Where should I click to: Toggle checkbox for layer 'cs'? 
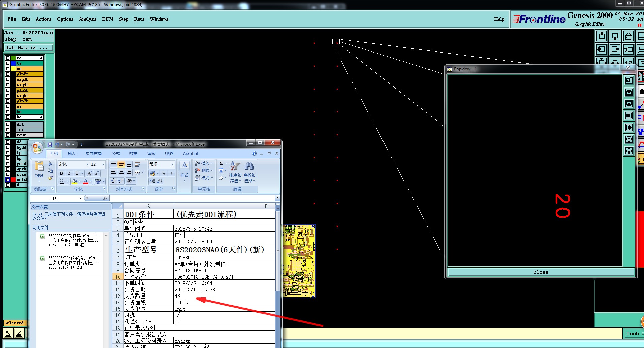coord(8,69)
